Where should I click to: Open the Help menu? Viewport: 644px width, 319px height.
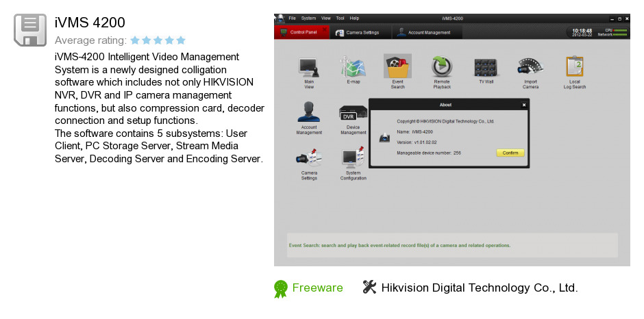pos(354,18)
